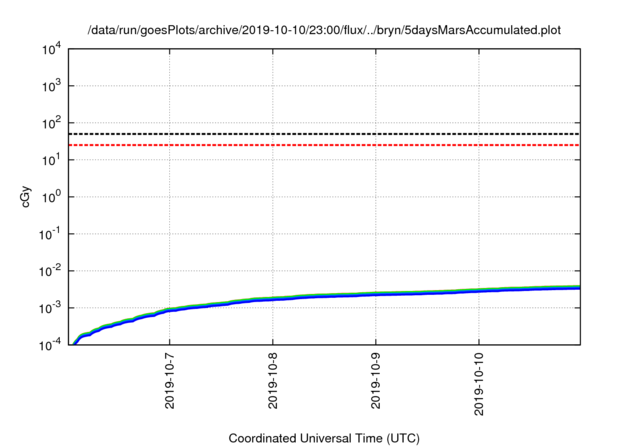Image resolution: width=640 pixels, height=448 pixels.
Task: Click the y-axis label cGy
Action: click(x=26, y=197)
